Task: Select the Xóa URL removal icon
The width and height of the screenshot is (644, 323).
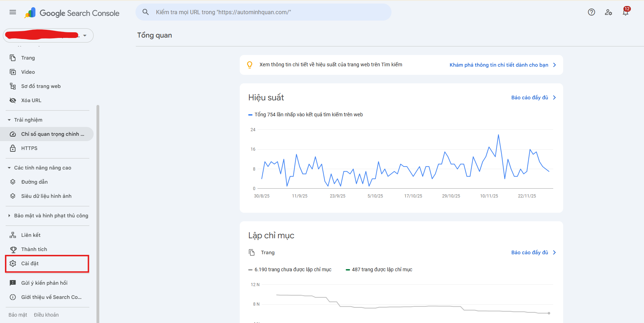Action: coord(13,100)
